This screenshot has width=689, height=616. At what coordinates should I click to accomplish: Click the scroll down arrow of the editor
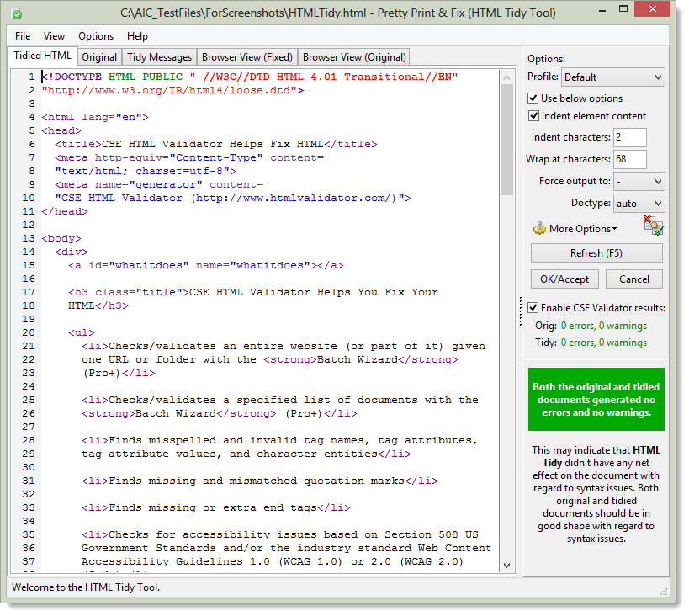click(x=506, y=566)
